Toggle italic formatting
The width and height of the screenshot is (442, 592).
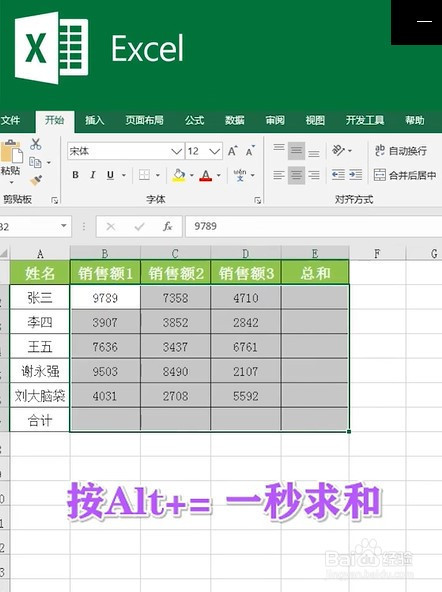point(92,175)
